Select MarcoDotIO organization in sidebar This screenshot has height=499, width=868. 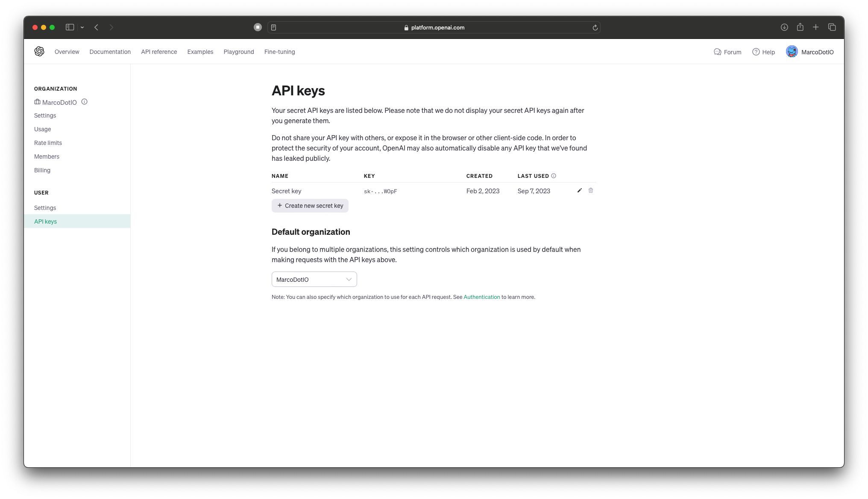(x=56, y=102)
